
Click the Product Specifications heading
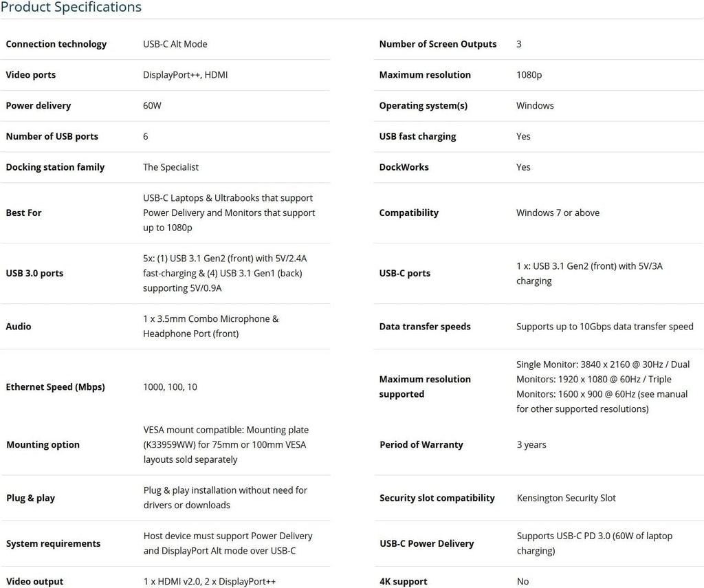click(71, 8)
